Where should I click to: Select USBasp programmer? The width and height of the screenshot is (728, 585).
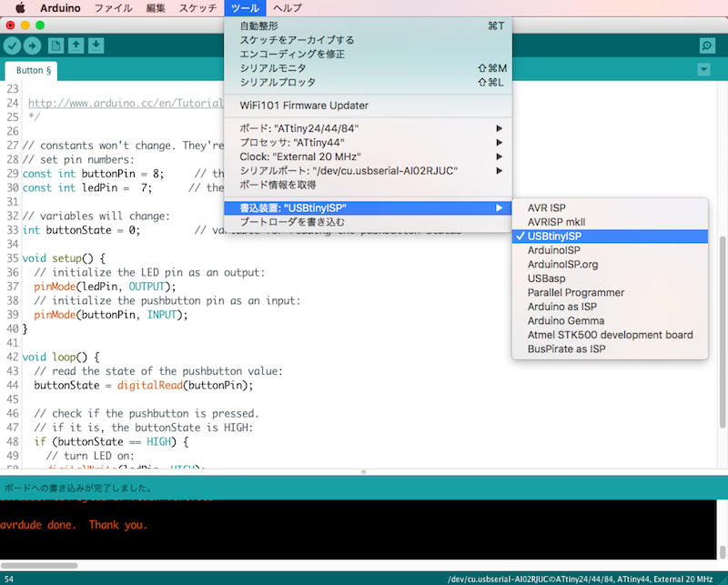click(x=610, y=278)
